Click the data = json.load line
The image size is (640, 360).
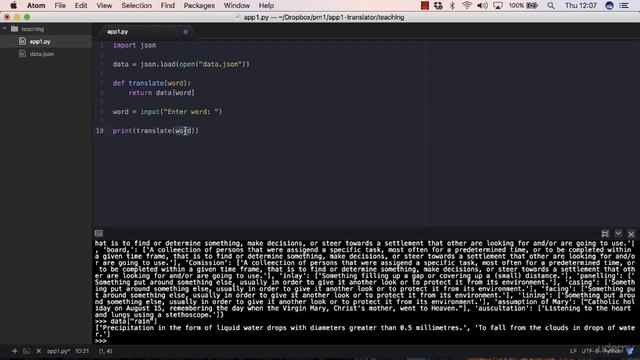point(181,64)
